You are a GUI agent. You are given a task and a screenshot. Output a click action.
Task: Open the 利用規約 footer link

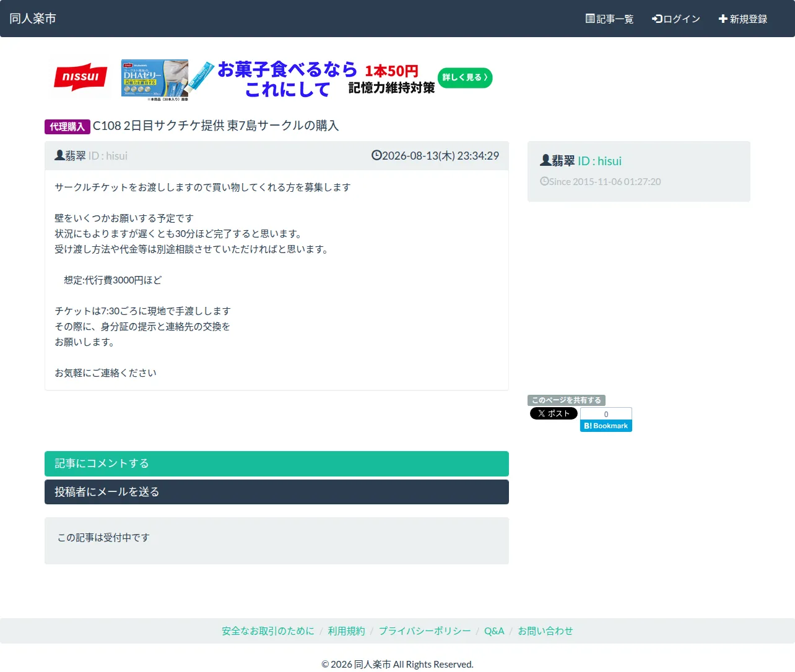[347, 631]
